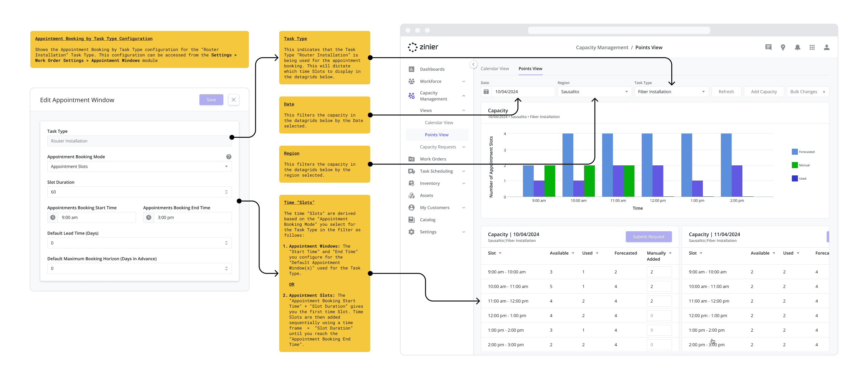
Task: Sort 10/04 table by Slot column arrow
Action: pos(500,253)
